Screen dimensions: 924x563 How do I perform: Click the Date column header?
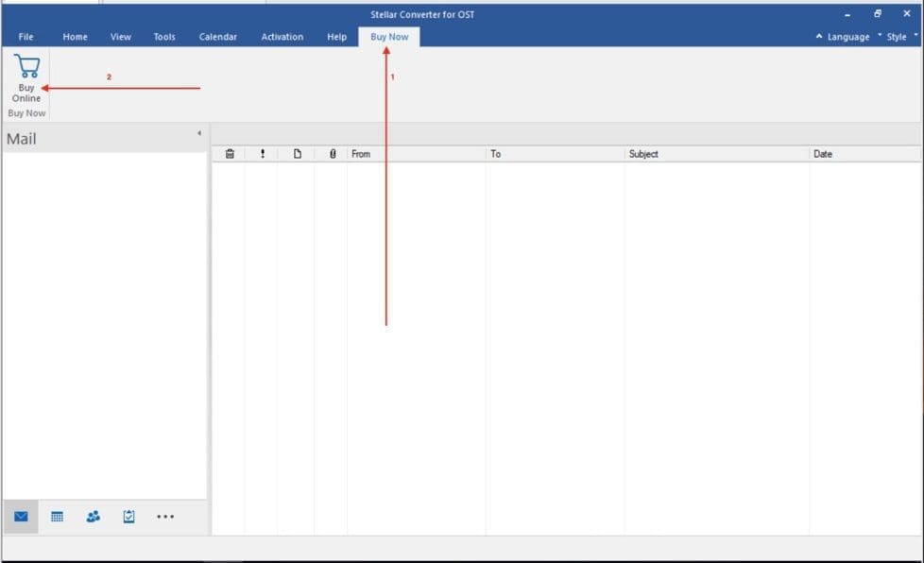864,154
